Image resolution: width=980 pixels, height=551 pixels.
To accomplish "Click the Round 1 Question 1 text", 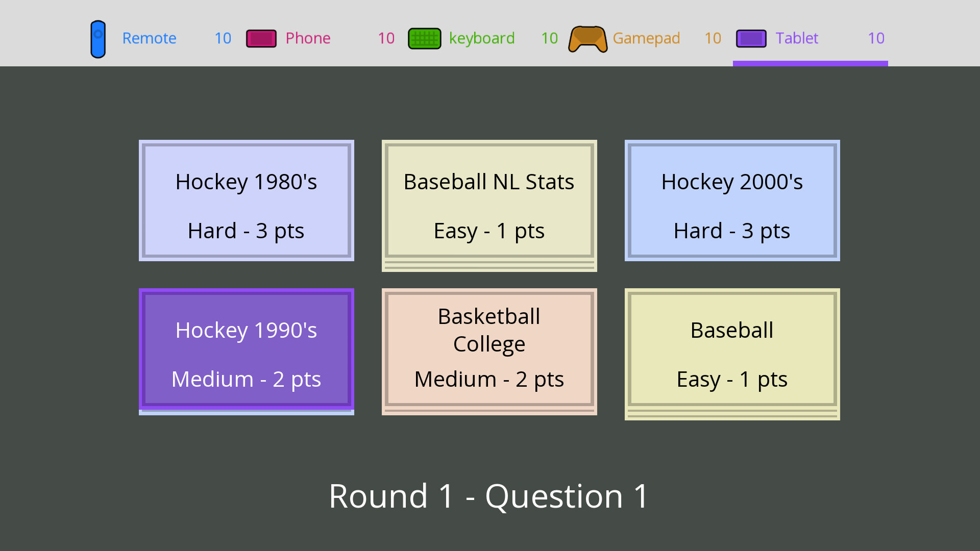I will click(x=489, y=495).
